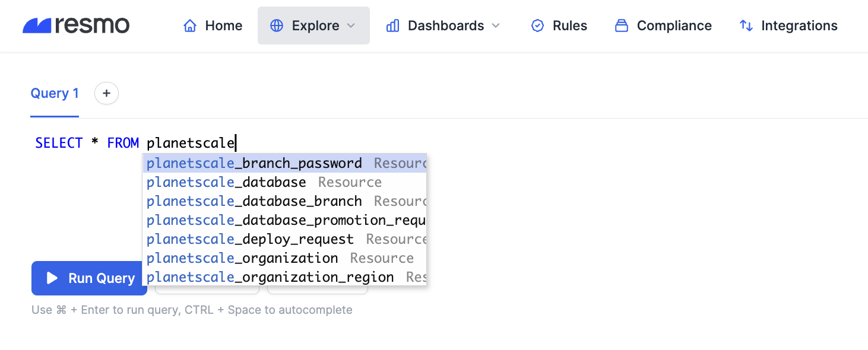Image resolution: width=868 pixels, height=350 pixels.
Task: Choose planetscale_database from autocomplete
Action: (x=226, y=182)
